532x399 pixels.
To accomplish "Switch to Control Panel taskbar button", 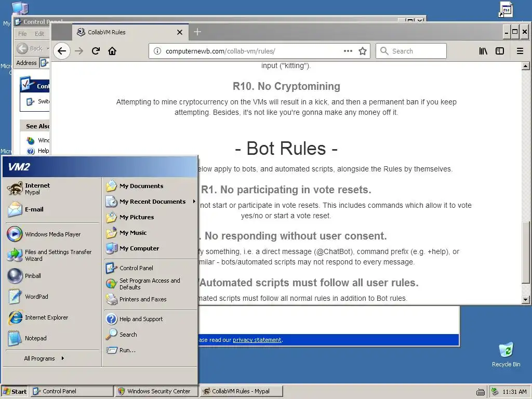I will (72, 391).
